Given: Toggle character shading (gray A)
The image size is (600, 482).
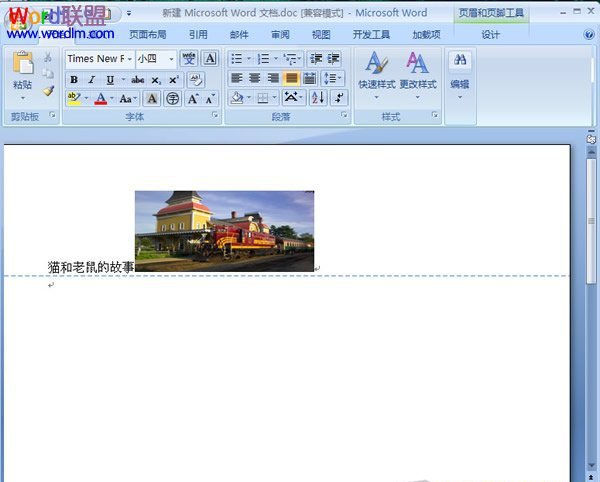Looking at the screenshot, I should (152, 99).
